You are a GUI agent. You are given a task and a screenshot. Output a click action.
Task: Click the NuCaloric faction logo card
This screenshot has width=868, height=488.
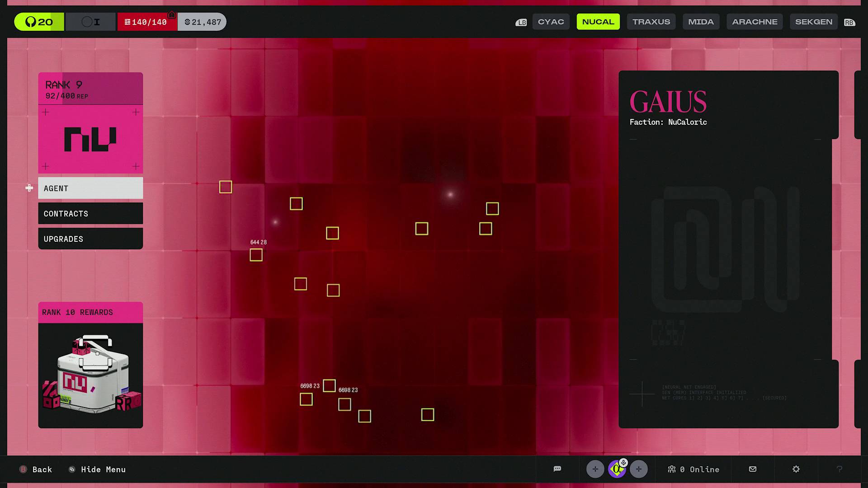tap(90, 139)
